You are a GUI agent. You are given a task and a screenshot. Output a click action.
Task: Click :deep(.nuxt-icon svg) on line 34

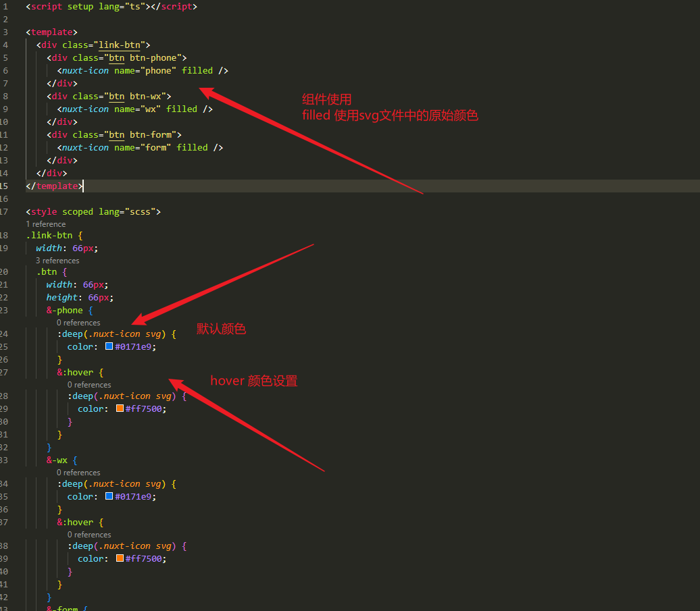pyautogui.click(x=111, y=483)
